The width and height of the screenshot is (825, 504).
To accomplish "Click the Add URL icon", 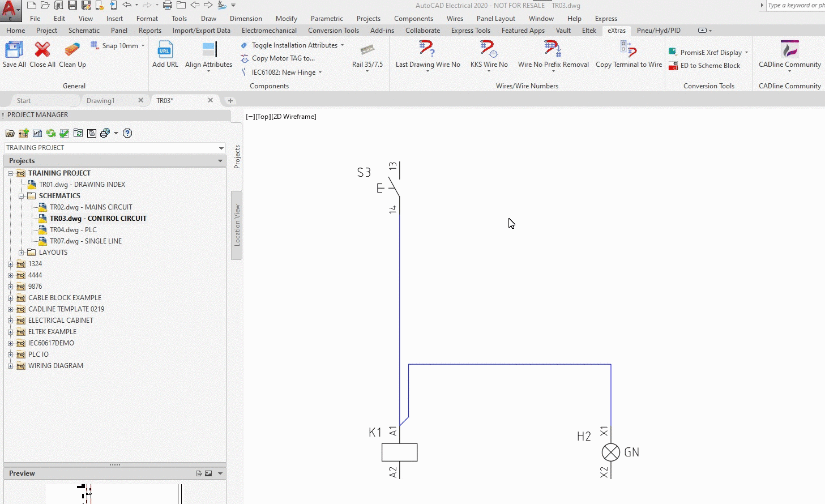I will click(x=165, y=50).
